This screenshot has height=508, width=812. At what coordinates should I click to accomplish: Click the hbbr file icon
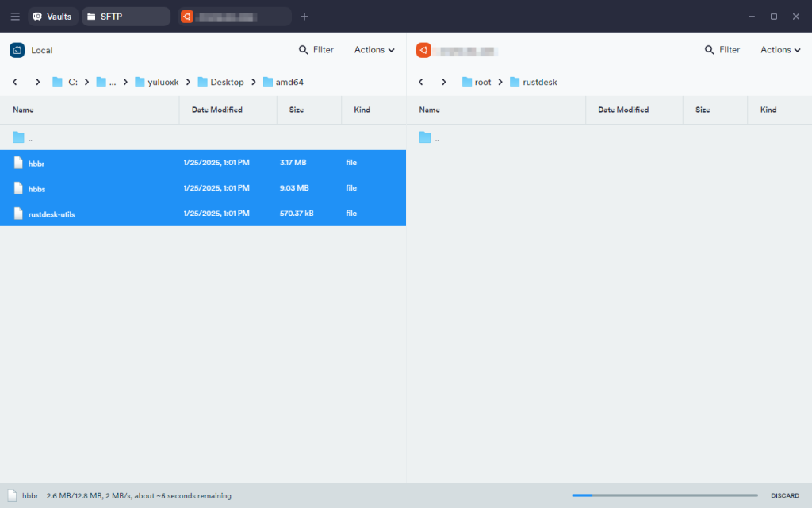point(18,163)
